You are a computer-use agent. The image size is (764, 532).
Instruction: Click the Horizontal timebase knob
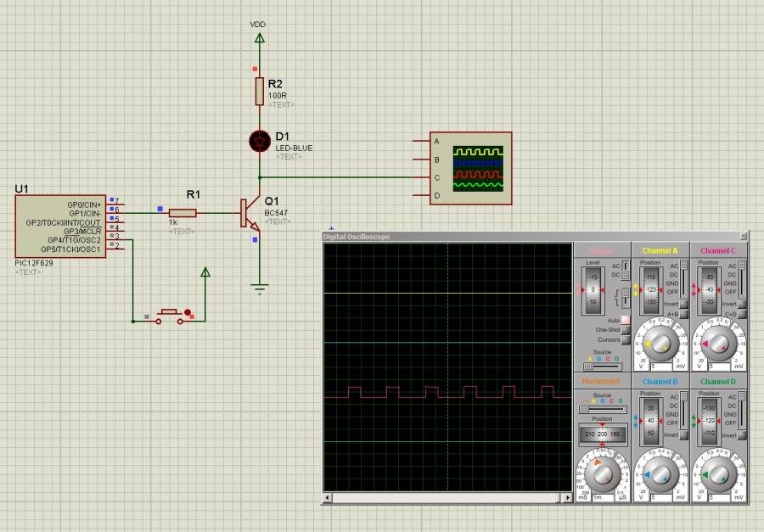coord(602,473)
